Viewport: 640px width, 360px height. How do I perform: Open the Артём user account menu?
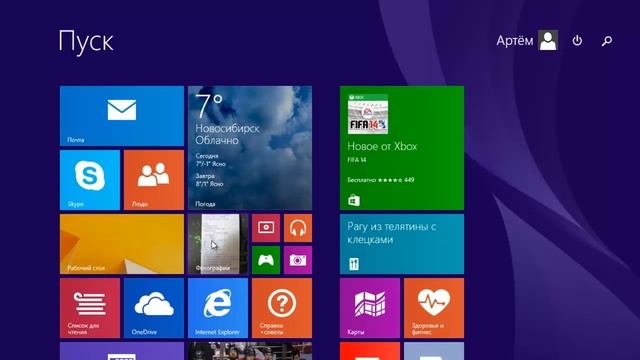527,40
